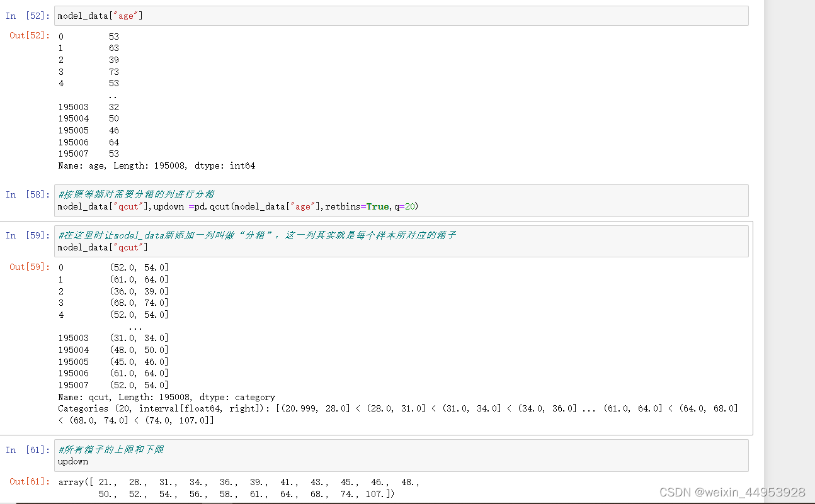The image size is (815, 504).
Task: Click output row 195005 with age 46
Action: tap(89, 130)
